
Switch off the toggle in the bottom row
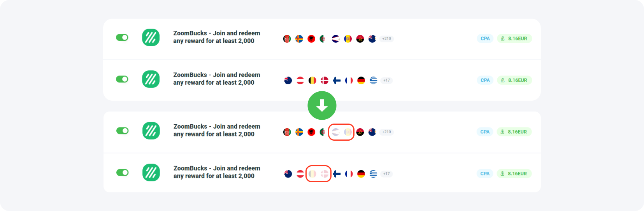pyautogui.click(x=122, y=172)
